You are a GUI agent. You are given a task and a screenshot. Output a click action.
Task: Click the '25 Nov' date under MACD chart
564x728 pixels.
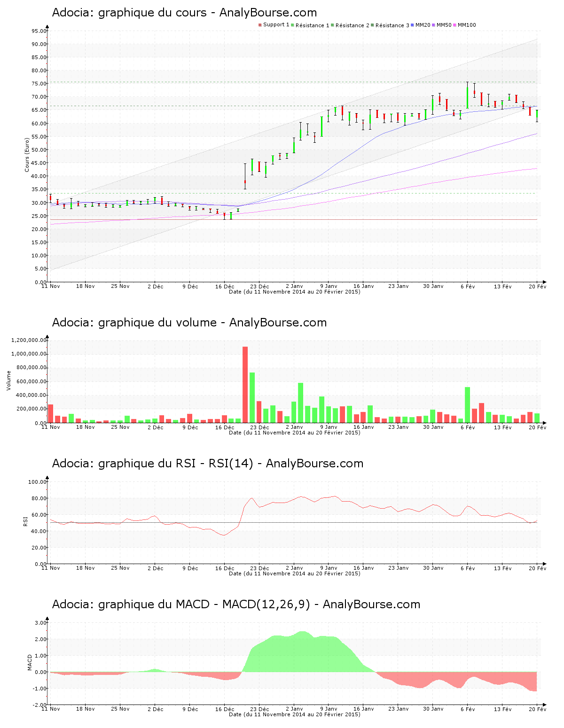click(x=120, y=709)
